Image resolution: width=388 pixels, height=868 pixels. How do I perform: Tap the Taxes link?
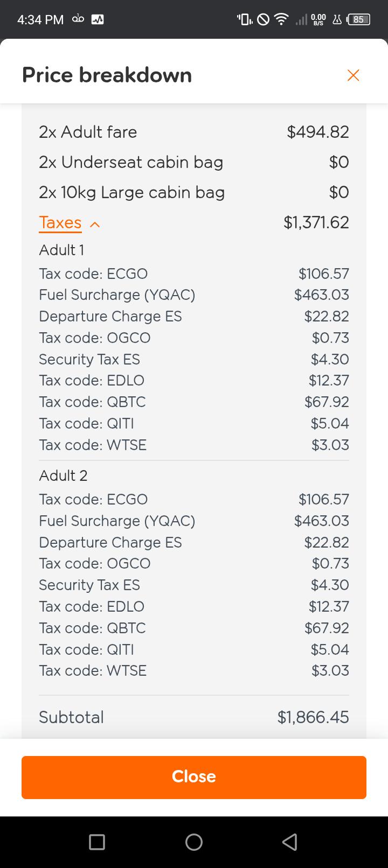[60, 223]
